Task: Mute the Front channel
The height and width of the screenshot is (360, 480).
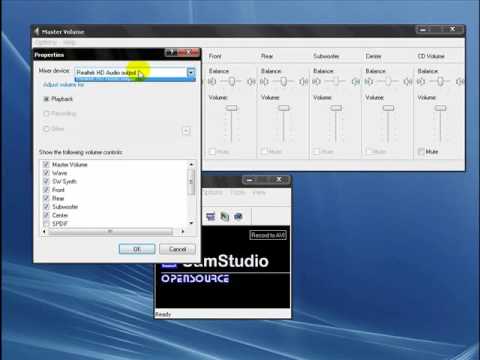Action: coord(212,152)
